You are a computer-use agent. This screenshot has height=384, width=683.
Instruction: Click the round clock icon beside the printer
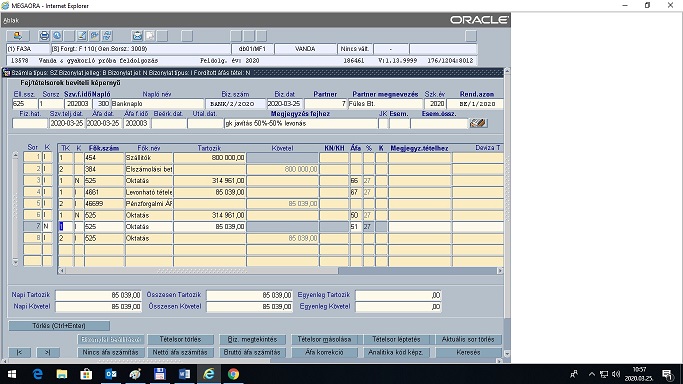tap(57, 36)
